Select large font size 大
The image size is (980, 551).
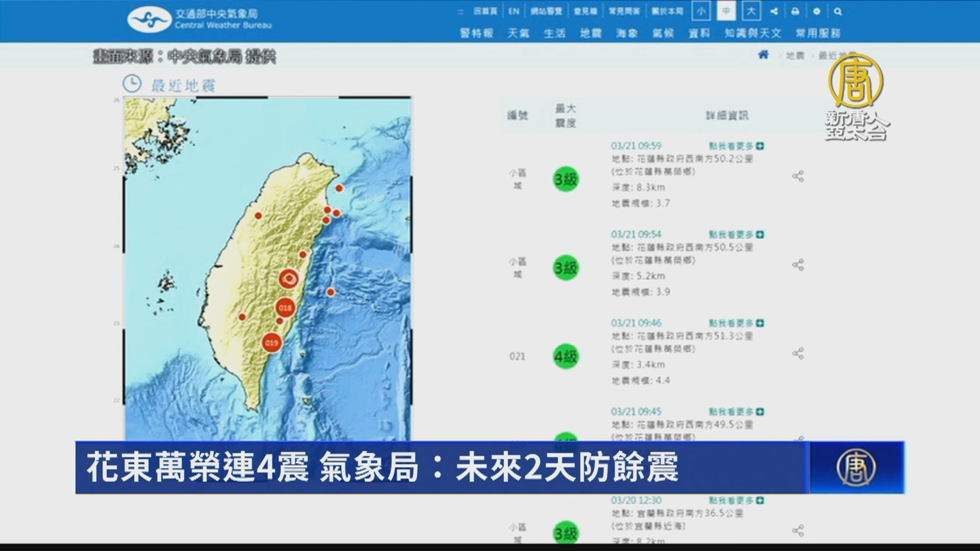pos(751,11)
